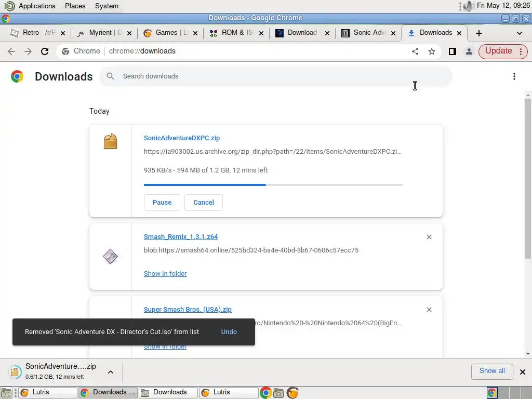Click the chrome://downloads address bar

pyautogui.click(x=249, y=51)
